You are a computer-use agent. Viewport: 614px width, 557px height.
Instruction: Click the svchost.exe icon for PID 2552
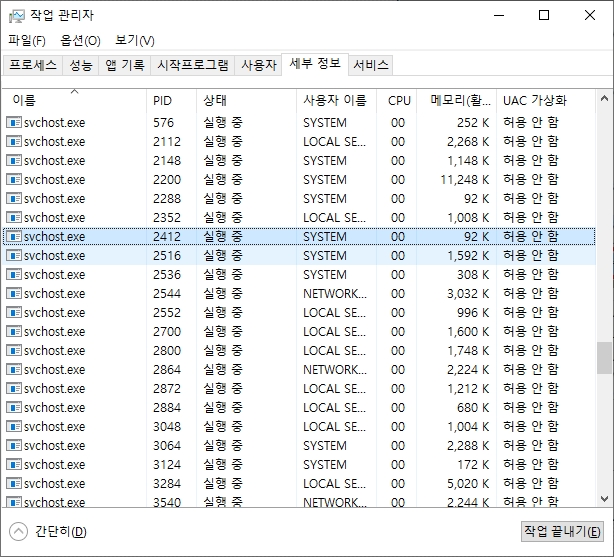[x=14, y=313]
